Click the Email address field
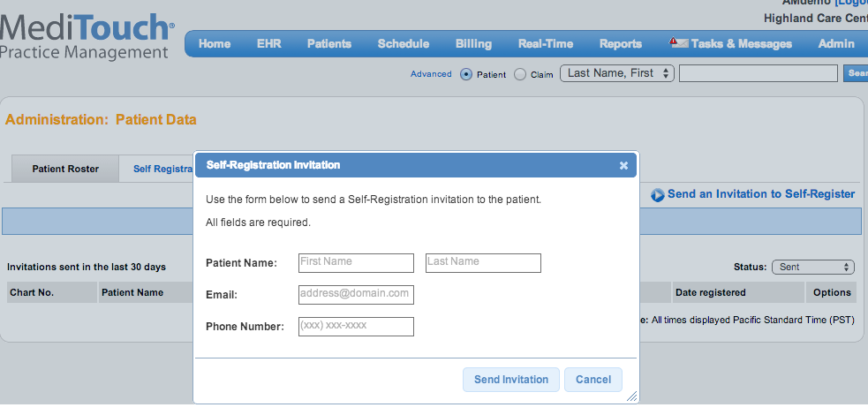868x415 pixels. pos(356,294)
